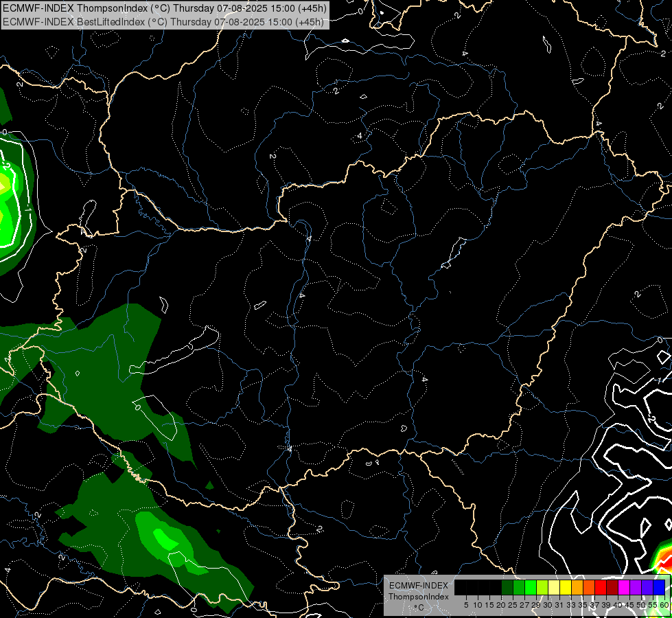Click the ECMWF-INDEX ThompsonIndex header line
This screenshot has width=672, height=618.
pyautogui.click(x=165, y=8)
